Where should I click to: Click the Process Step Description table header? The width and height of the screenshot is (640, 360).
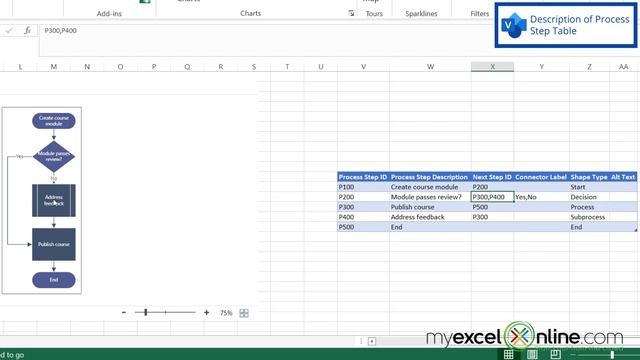tap(429, 177)
